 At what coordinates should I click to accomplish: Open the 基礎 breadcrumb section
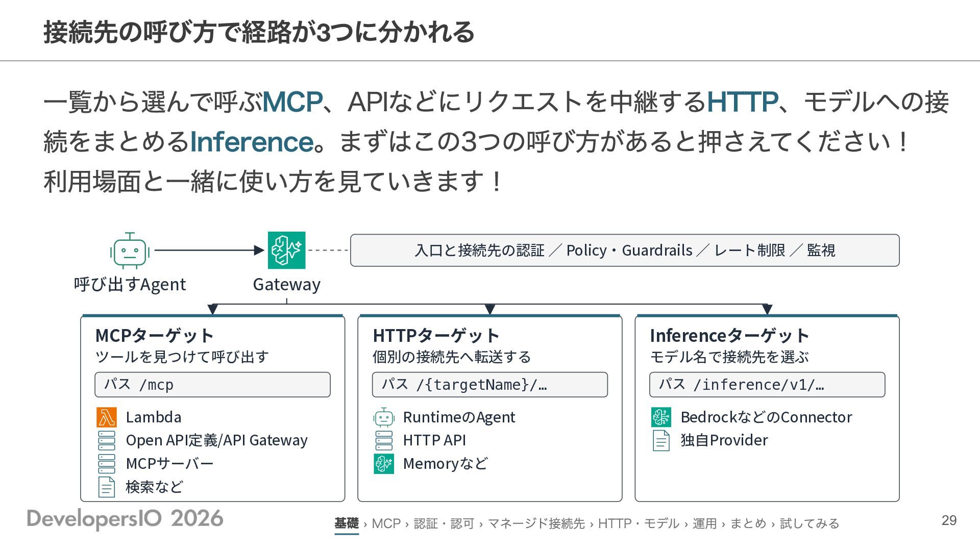click(x=347, y=523)
